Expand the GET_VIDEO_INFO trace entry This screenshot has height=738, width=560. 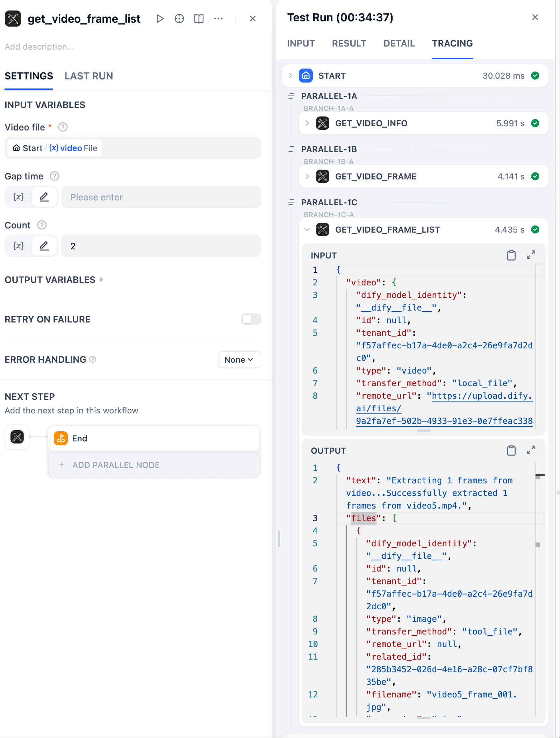[307, 123]
